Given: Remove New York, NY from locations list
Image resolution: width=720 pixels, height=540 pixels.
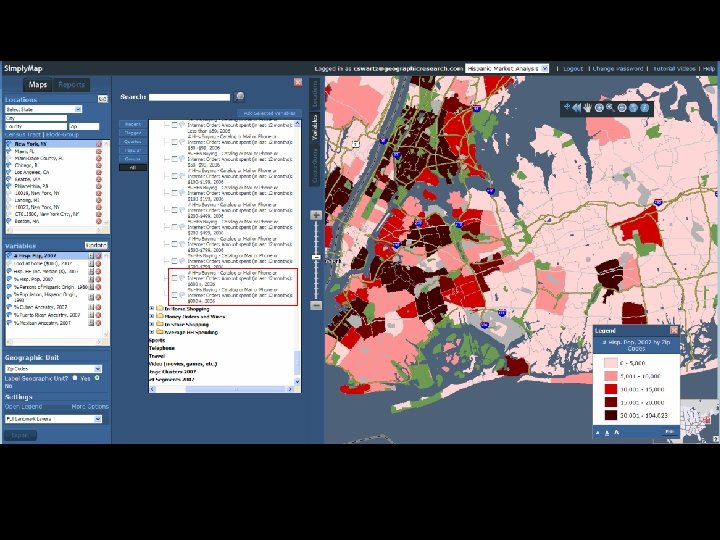Looking at the screenshot, I should [x=98, y=144].
